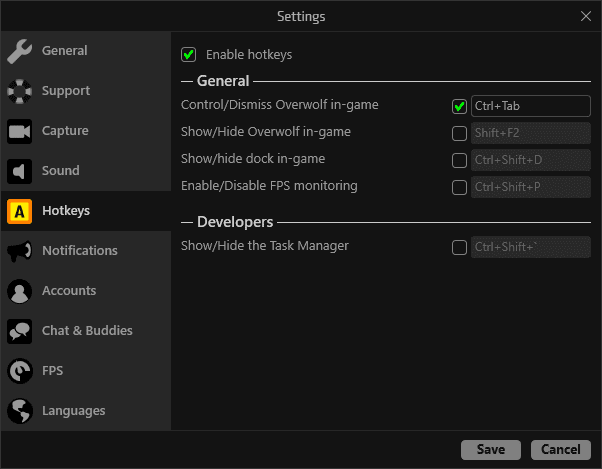Image resolution: width=602 pixels, height=469 pixels.
Task: Select the FPS tab
Action: coord(86,371)
